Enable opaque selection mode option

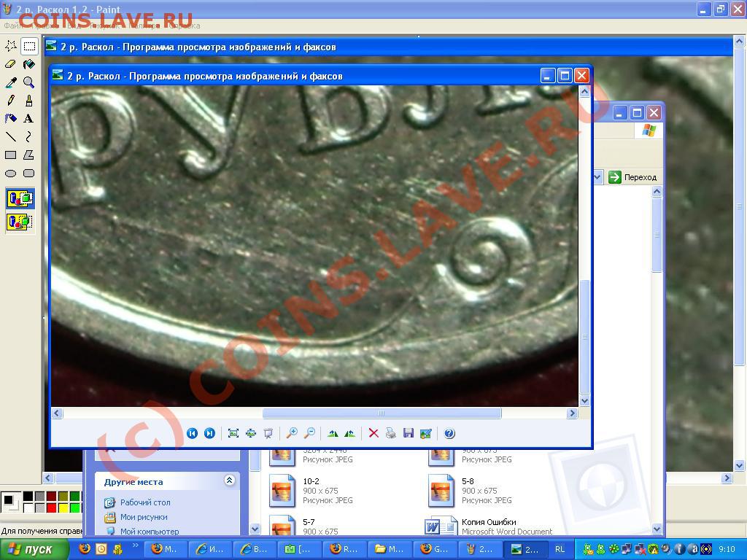(x=20, y=198)
